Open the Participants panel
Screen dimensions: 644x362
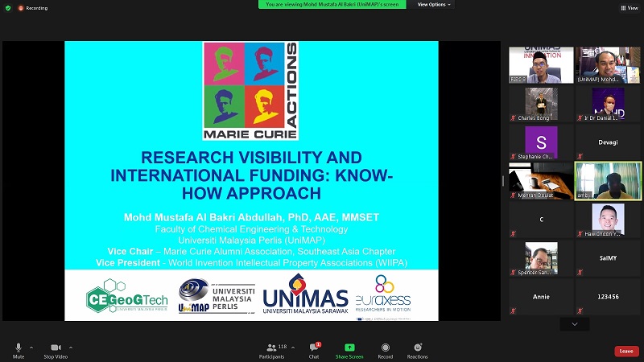point(271,351)
